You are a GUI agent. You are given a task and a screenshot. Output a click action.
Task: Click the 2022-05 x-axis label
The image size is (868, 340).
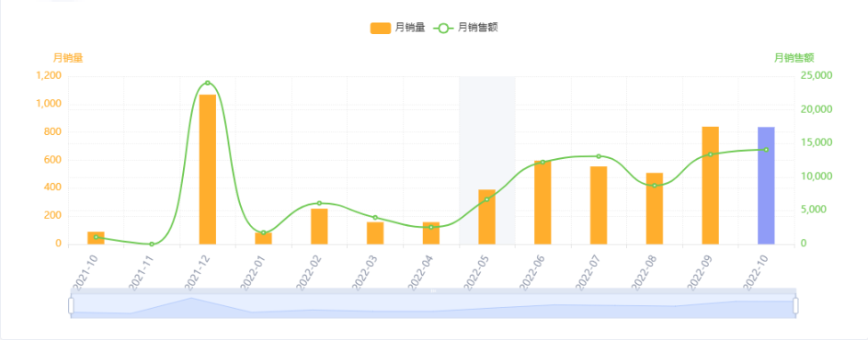coord(476,272)
